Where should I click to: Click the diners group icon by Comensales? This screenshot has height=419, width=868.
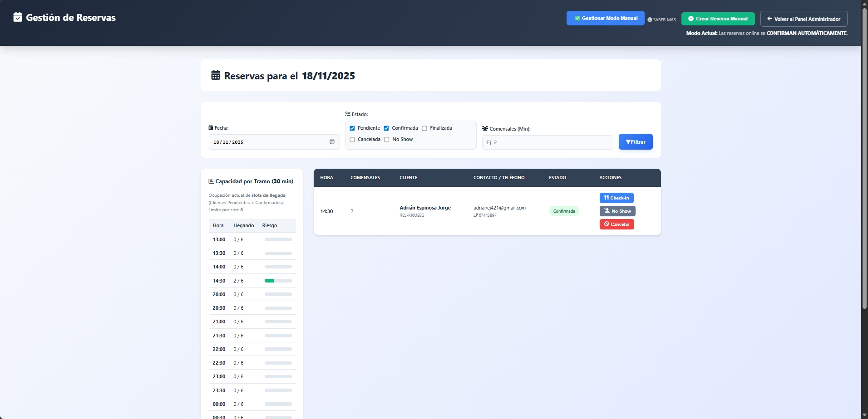coord(485,128)
